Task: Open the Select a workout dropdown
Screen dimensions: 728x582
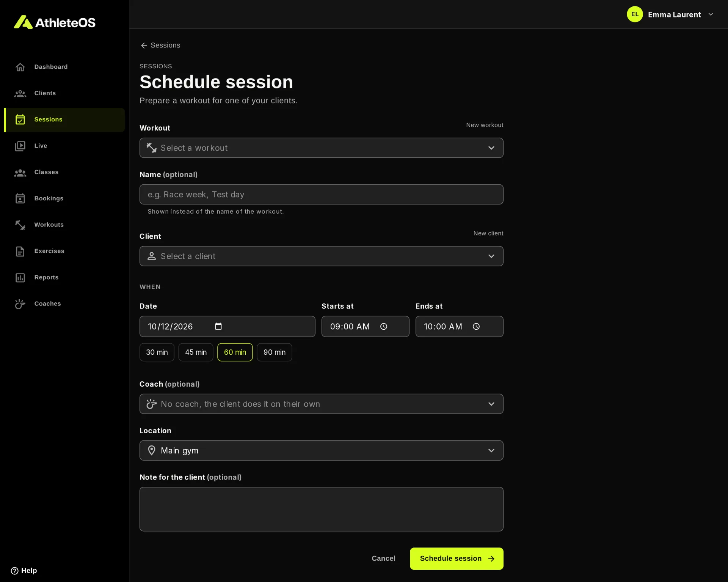Action: (x=322, y=148)
